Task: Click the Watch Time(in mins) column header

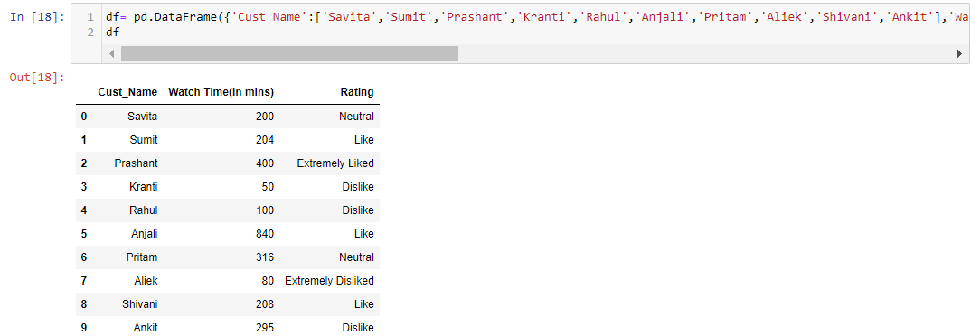Action: pyautogui.click(x=221, y=92)
